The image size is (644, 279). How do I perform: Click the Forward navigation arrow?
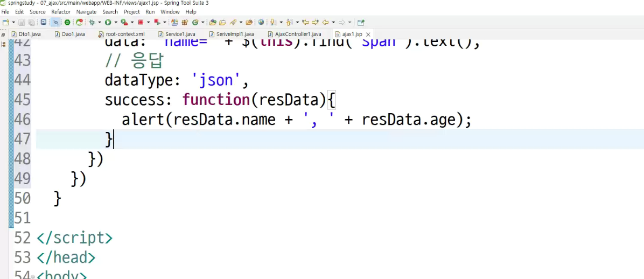pyautogui.click(x=342, y=22)
